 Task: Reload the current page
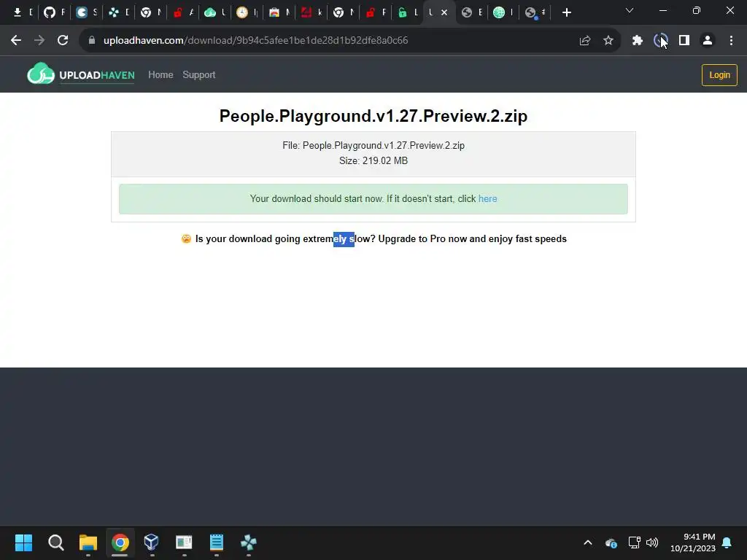pyautogui.click(x=63, y=41)
